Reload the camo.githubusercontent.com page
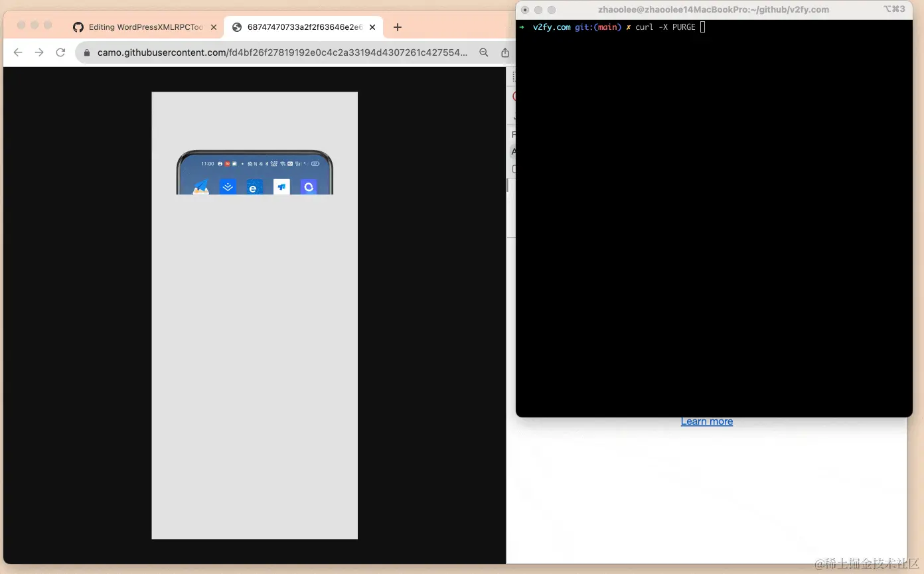 (x=60, y=52)
